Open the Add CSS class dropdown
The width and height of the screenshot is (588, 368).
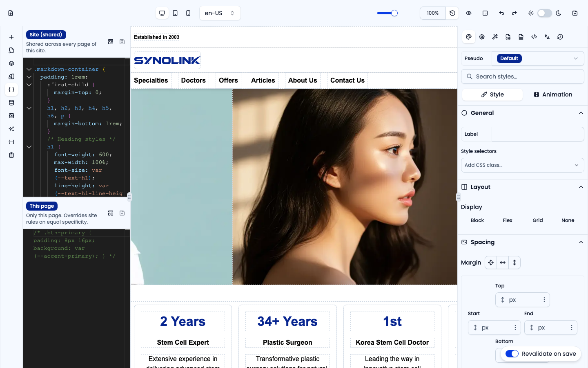[523, 165]
